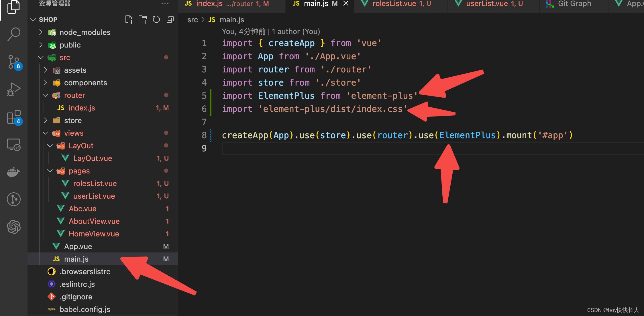Select main.js in the file tree
Screen dimensions: 644x316
pyautogui.click(x=103, y=259)
